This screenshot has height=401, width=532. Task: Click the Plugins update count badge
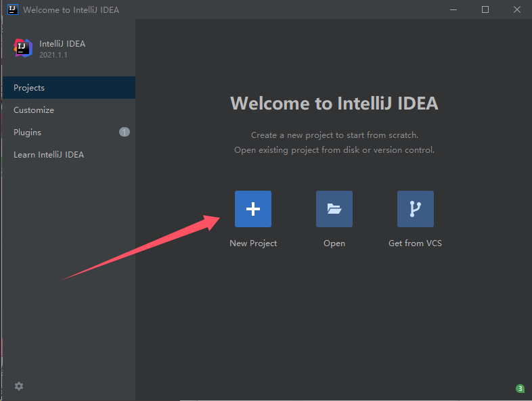point(125,132)
